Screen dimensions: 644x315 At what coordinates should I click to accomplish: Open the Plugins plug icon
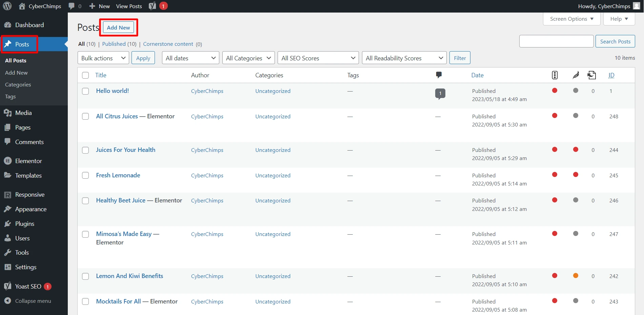tap(8, 224)
